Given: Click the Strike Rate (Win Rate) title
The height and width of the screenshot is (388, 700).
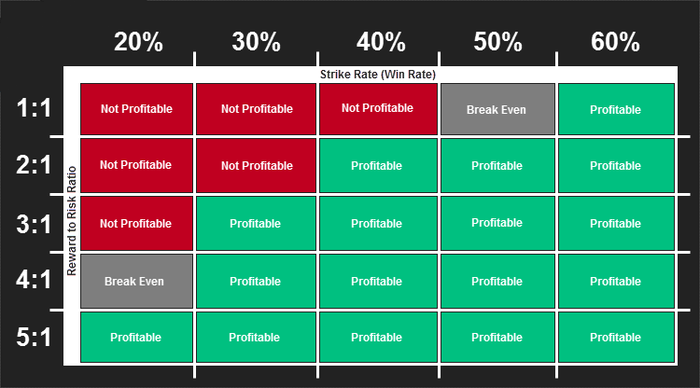Looking at the screenshot, I should [378, 75].
